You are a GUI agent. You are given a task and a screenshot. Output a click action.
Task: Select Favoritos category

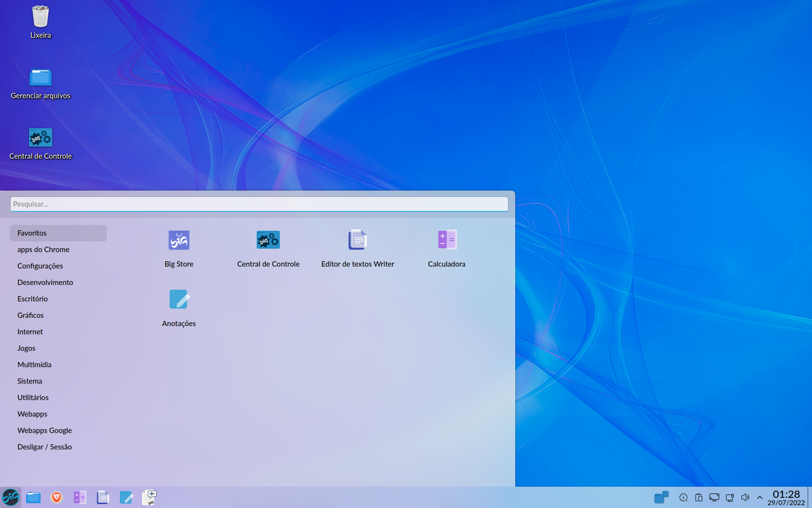[58, 233]
